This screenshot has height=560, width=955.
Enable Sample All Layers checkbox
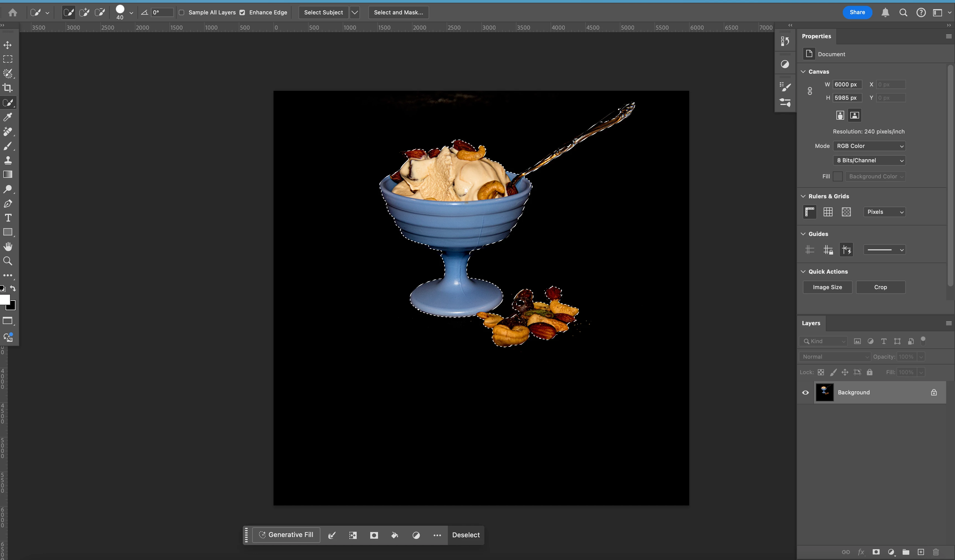[x=182, y=12]
